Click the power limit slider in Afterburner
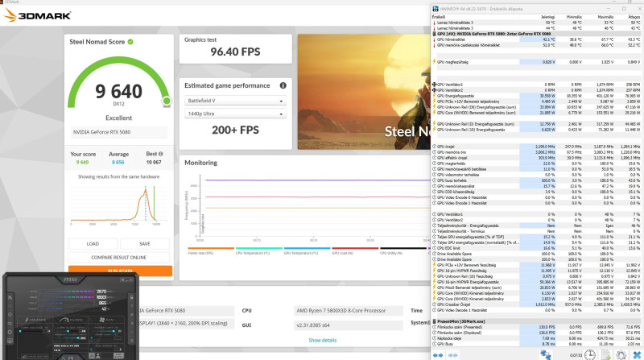The height and width of the screenshot is (360, 644). coord(105,331)
